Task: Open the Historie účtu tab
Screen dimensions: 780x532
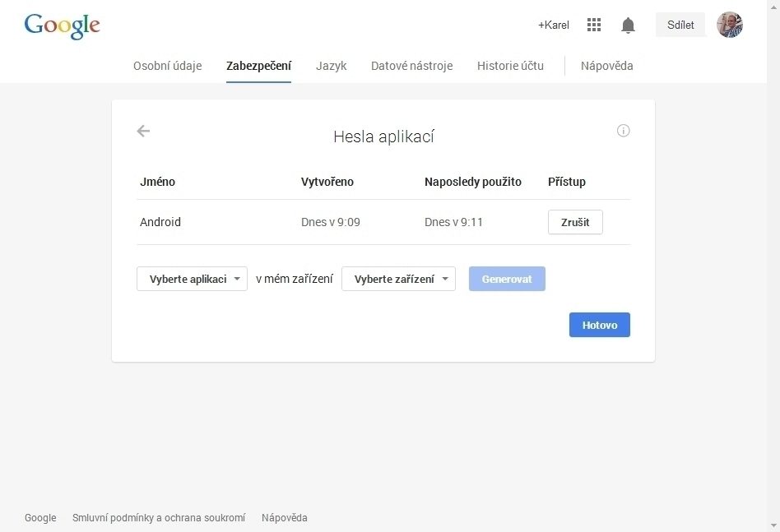Action: (x=510, y=66)
